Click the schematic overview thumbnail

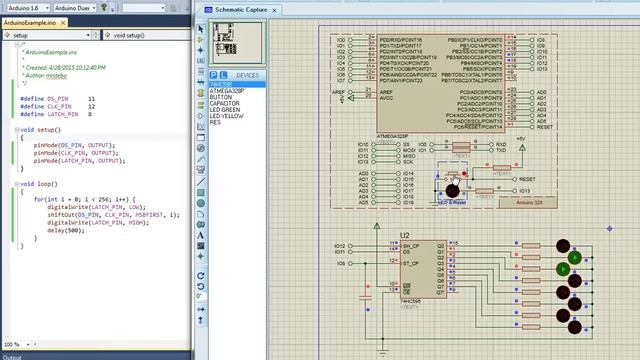click(237, 43)
